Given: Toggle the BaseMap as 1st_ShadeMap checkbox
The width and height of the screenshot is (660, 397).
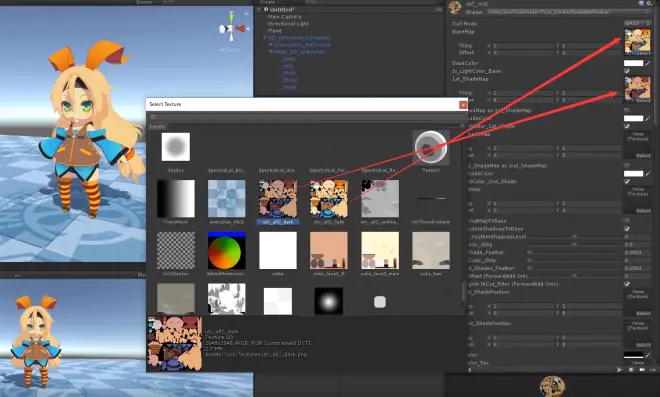Looking at the screenshot, I should coord(627,110).
